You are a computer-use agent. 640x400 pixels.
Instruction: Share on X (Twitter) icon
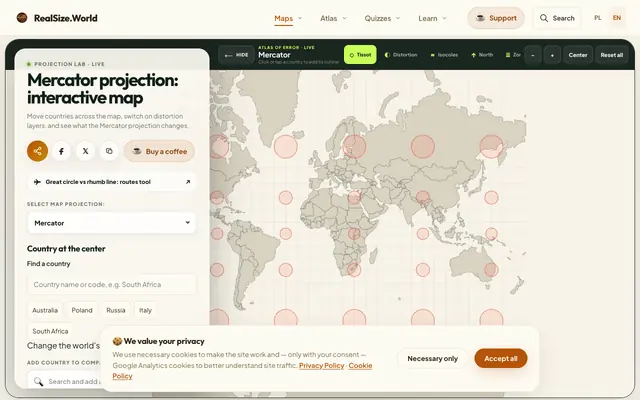pyautogui.click(x=85, y=151)
